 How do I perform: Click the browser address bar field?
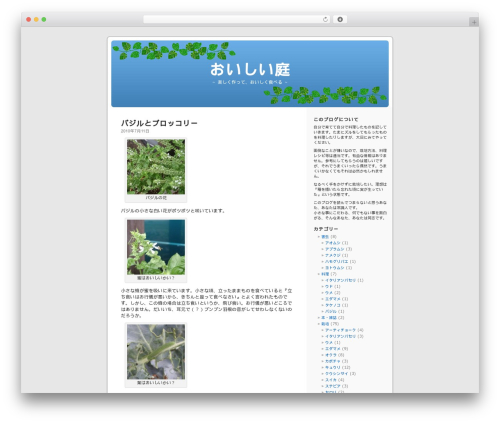click(x=237, y=19)
